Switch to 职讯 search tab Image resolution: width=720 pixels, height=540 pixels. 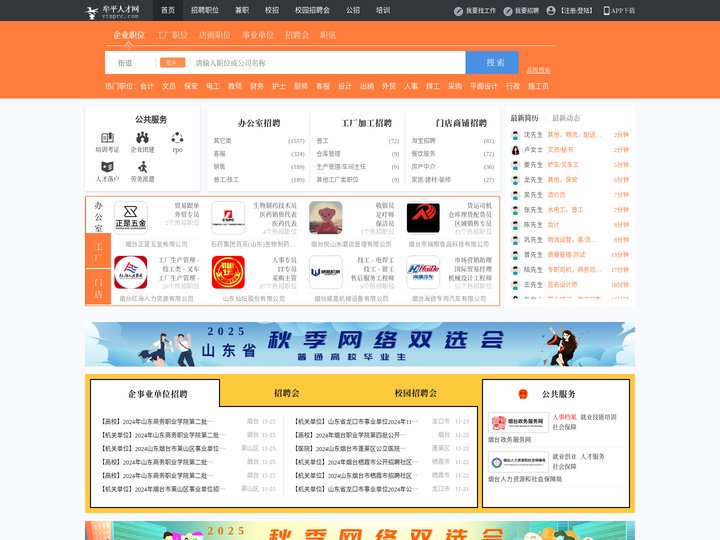click(x=328, y=35)
